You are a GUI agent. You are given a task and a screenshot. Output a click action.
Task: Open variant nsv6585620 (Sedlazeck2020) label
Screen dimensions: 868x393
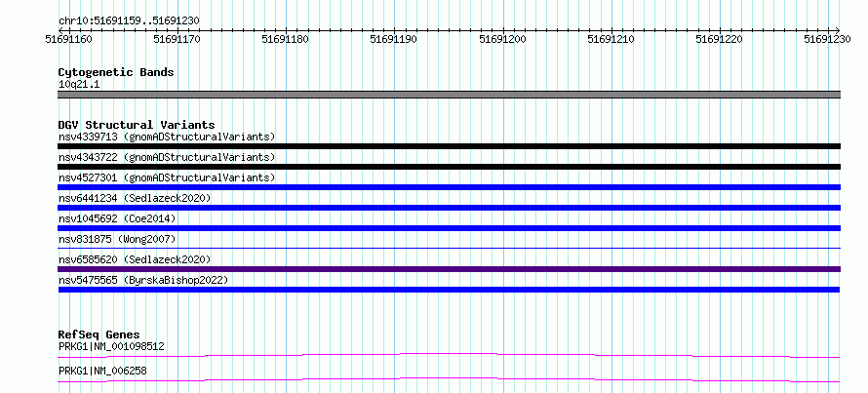click(x=135, y=259)
